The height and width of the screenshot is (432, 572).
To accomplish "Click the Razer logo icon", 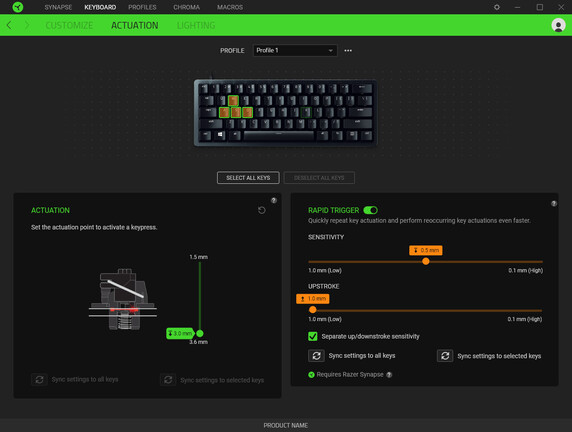I will [x=18, y=7].
